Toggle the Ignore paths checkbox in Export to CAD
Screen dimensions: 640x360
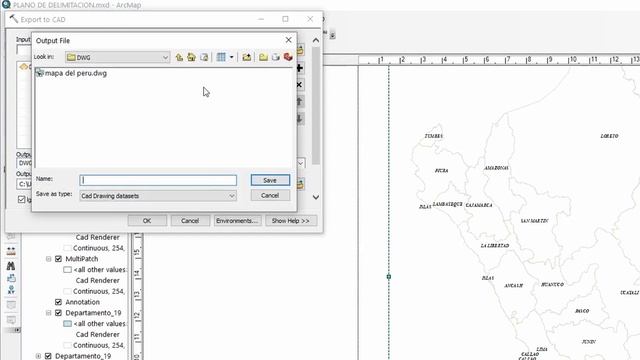[x=22, y=199]
